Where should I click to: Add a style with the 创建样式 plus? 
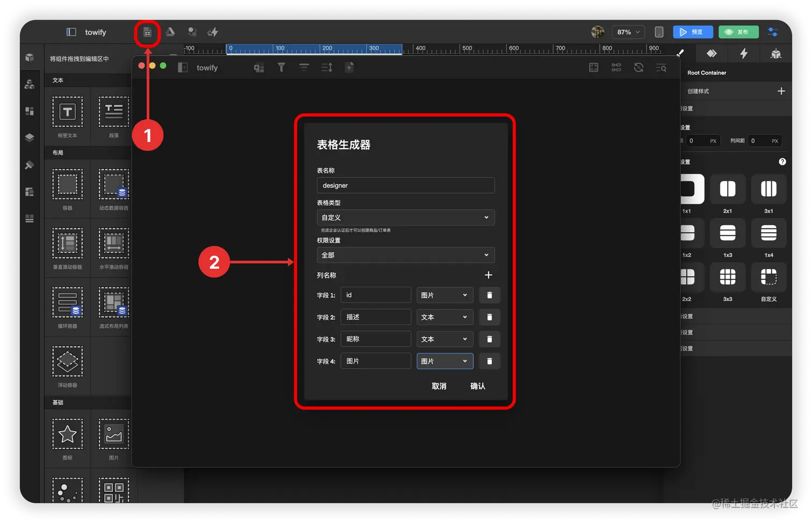[x=781, y=91]
